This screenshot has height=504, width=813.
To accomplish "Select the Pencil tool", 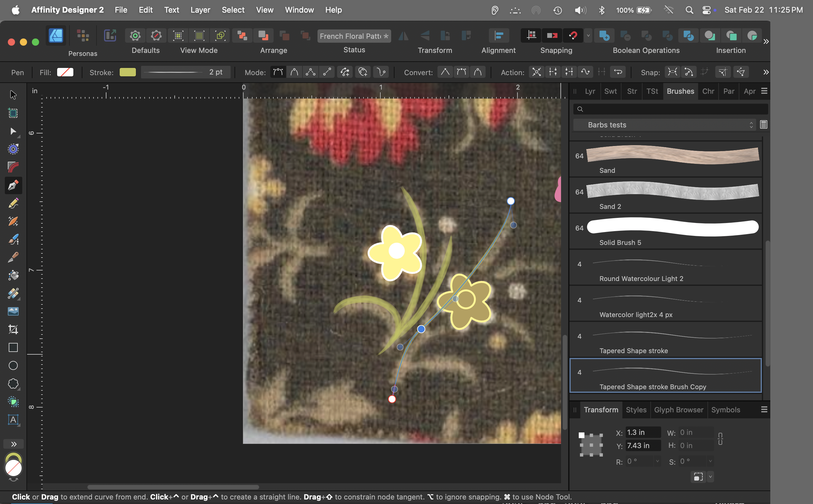I will click(13, 203).
